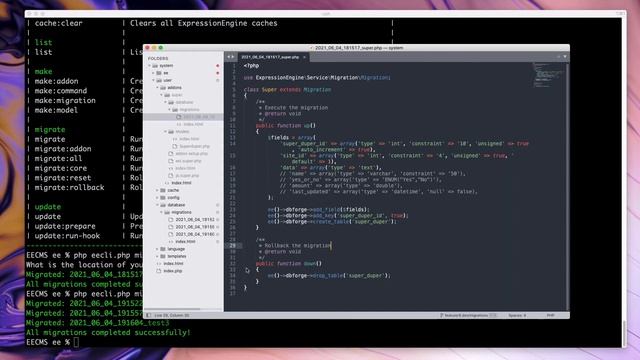The image size is (640, 360).
Task: Click 'migrate:rollback' in terminal window
Action: coord(69,188)
